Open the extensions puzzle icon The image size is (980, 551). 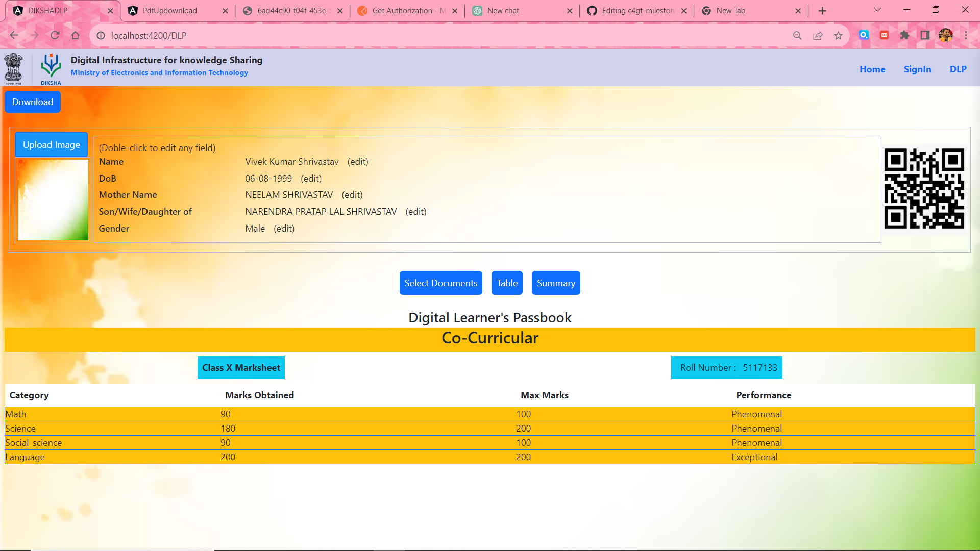click(x=904, y=35)
